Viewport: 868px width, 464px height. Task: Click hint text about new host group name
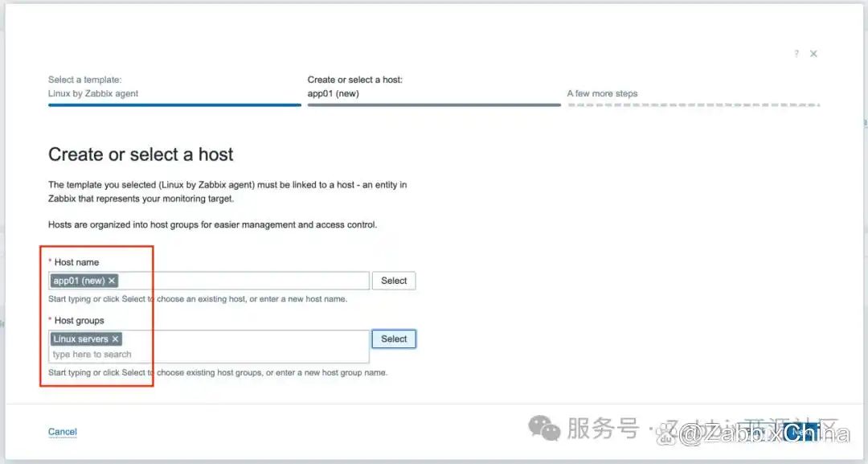tap(218, 372)
